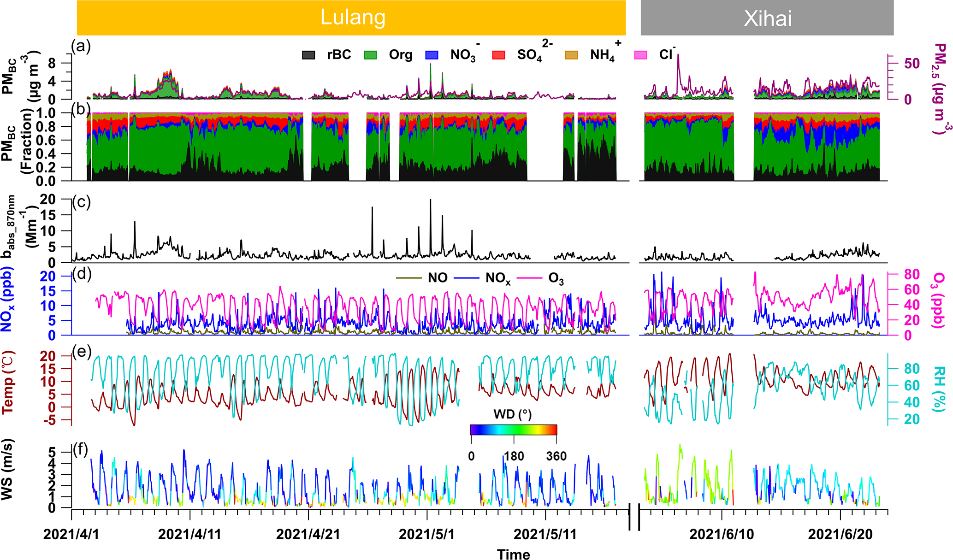The height and width of the screenshot is (560, 953).
Task: Click the WS (m/s) axis label
Action: [7, 469]
